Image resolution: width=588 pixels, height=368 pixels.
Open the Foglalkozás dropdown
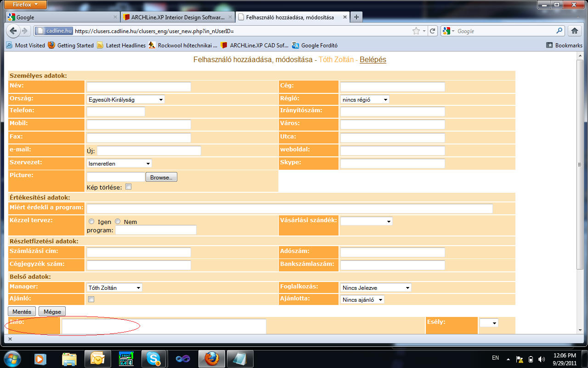click(375, 287)
